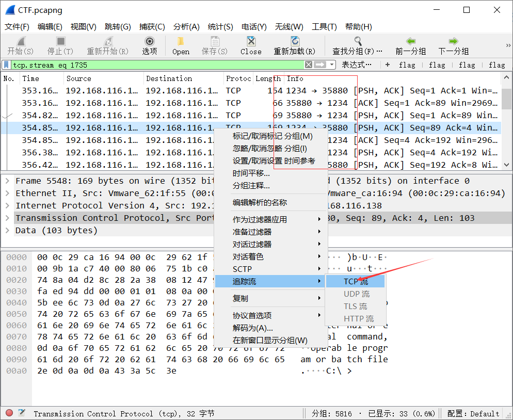Viewport: 513px width, 420px height.
Task: Click the Find packet (查找分组) magnifier icon
Action: pyautogui.click(x=358, y=41)
